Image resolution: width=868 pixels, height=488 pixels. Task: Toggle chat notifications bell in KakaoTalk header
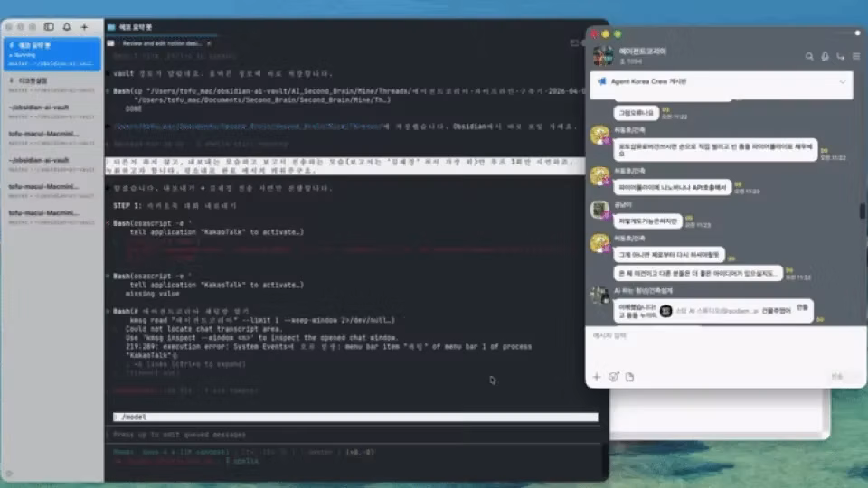tap(825, 56)
